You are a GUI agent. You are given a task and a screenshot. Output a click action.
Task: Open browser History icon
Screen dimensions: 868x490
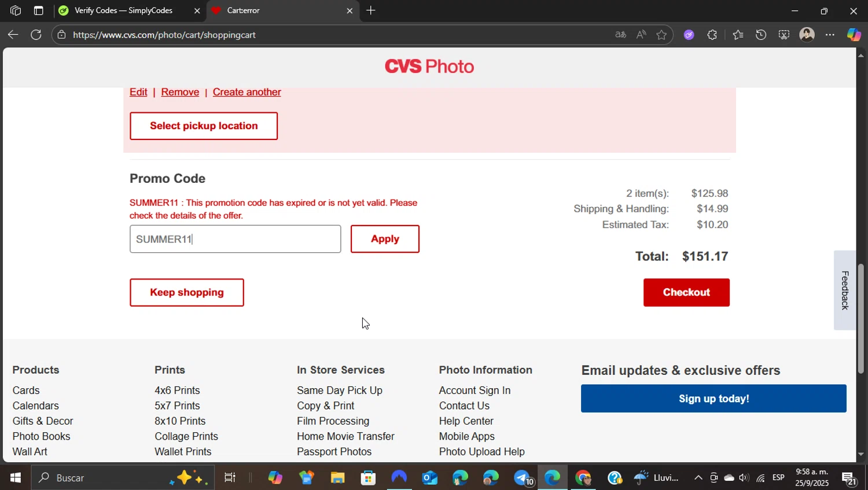pos(761,35)
